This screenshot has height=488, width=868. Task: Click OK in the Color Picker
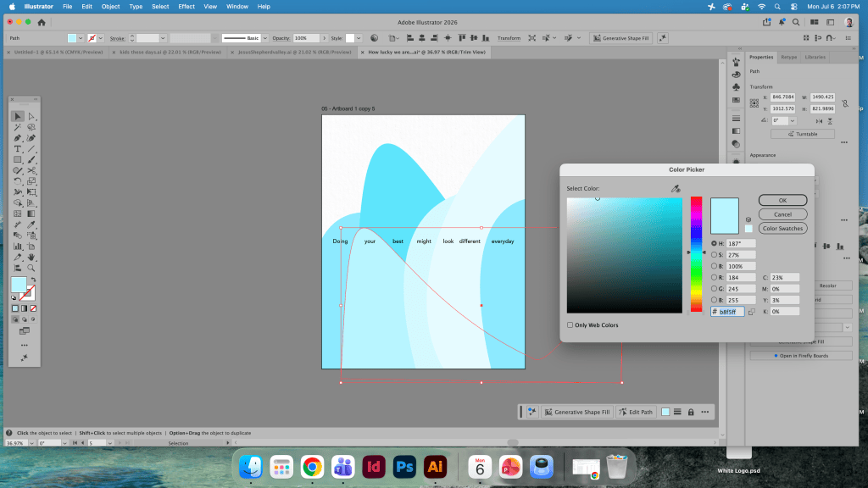pos(782,200)
